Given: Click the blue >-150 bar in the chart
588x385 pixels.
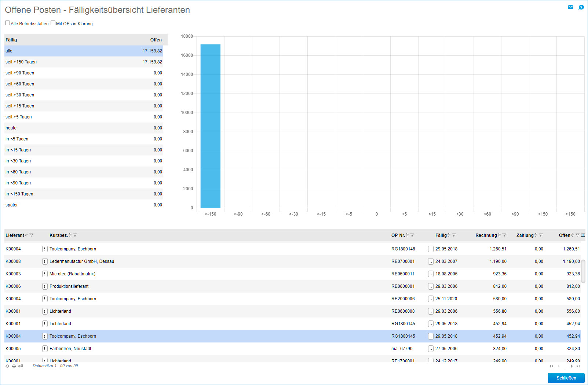Looking at the screenshot, I should [x=211, y=126].
